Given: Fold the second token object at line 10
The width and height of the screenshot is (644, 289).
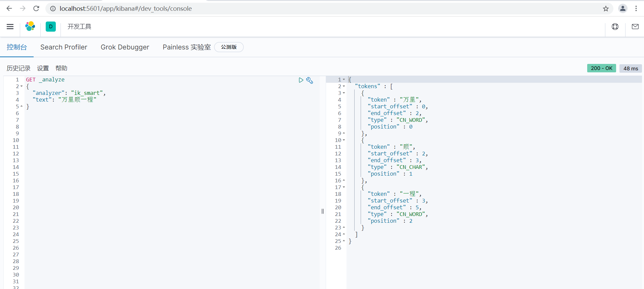Looking at the screenshot, I should [x=344, y=140].
